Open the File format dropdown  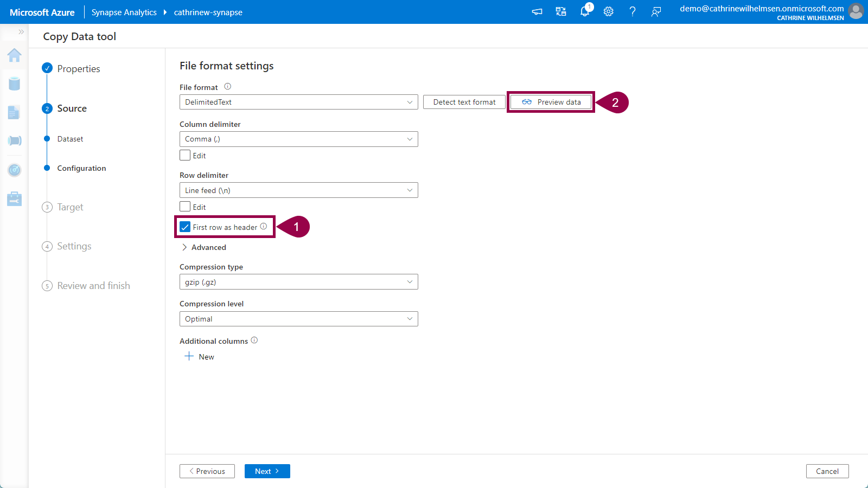(x=298, y=102)
